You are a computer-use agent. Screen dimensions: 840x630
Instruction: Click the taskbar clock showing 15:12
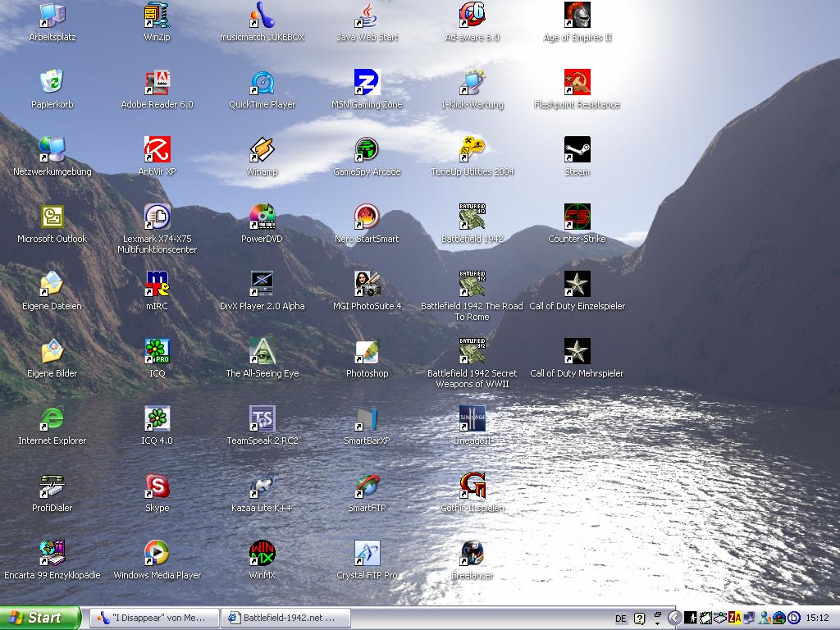pos(817,619)
